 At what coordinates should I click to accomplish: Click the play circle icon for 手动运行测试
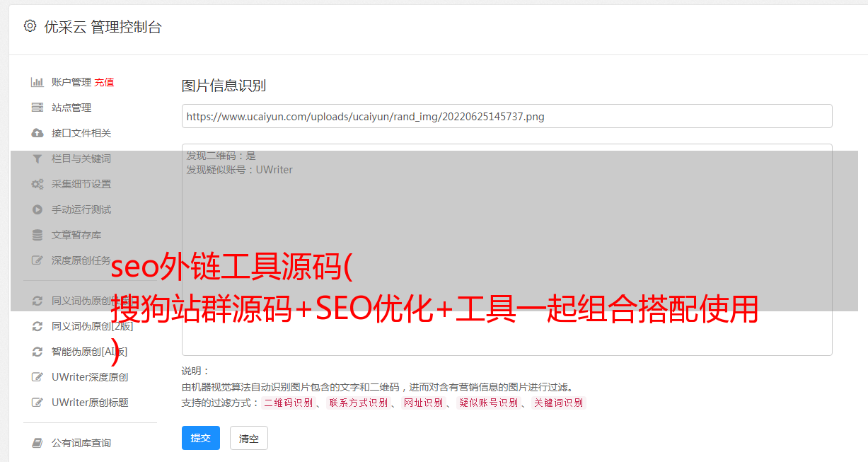click(x=37, y=209)
